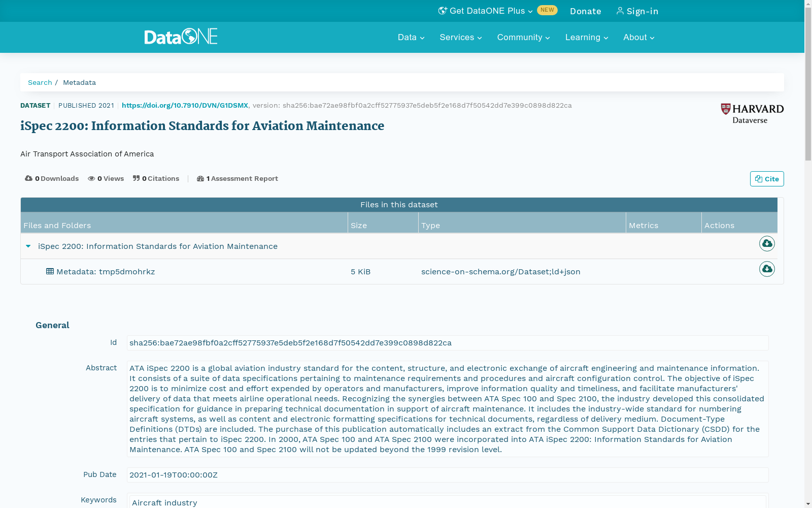Click the Citations quotation icon
This screenshot has height=508, width=812.
(x=137, y=178)
